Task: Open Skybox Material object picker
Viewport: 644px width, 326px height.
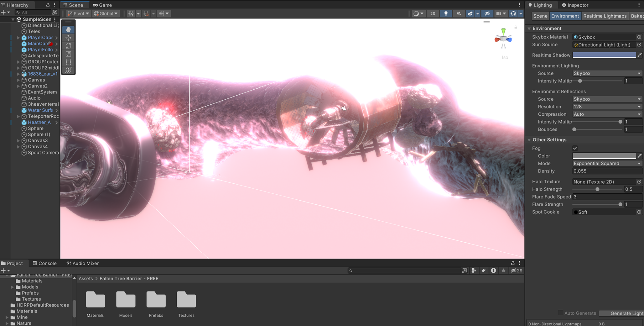Action: (639, 37)
